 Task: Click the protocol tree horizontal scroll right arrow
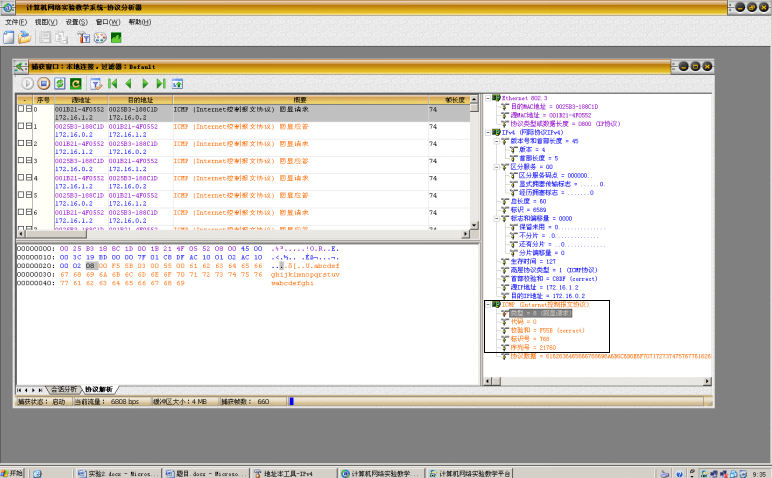click(x=707, y=381)
